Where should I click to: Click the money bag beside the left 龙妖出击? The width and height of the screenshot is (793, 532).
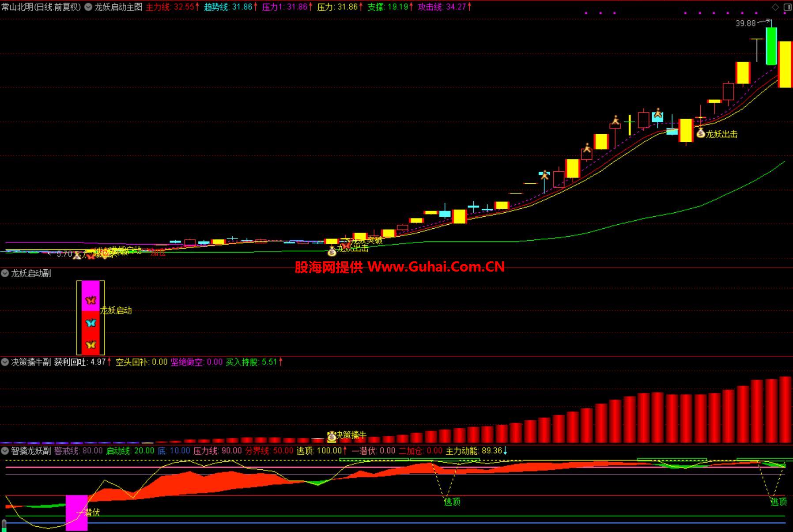[x=332, y=251]
